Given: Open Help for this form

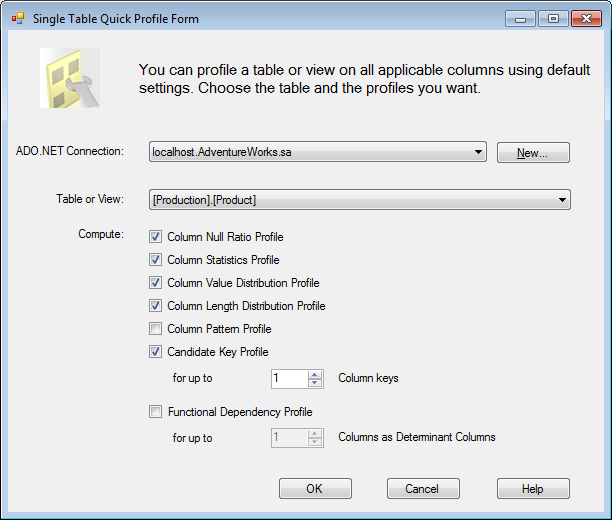Looking at the screenshot, I should [x=533, y=489].
